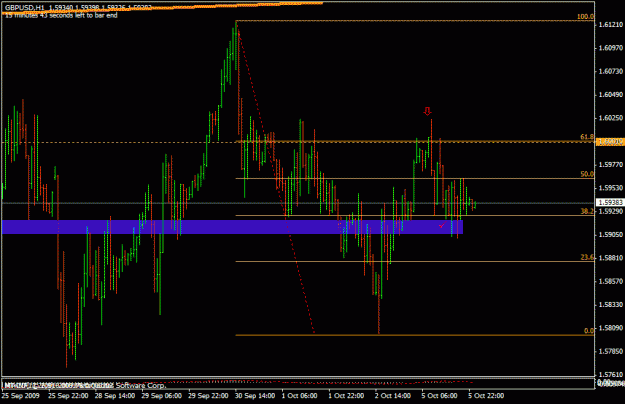Click the '15 minutes 43 seconds left to bar end' text
Screen dimensions: 625x404
61,15
